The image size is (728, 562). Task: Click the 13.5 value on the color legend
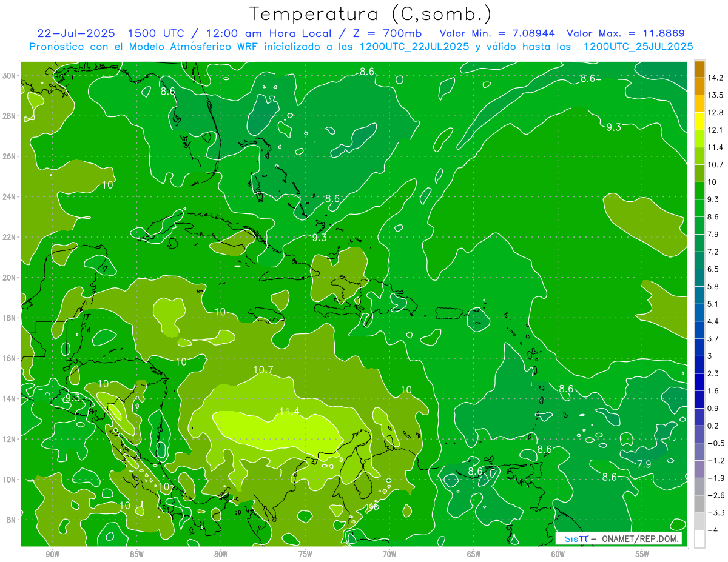(715, 95)
